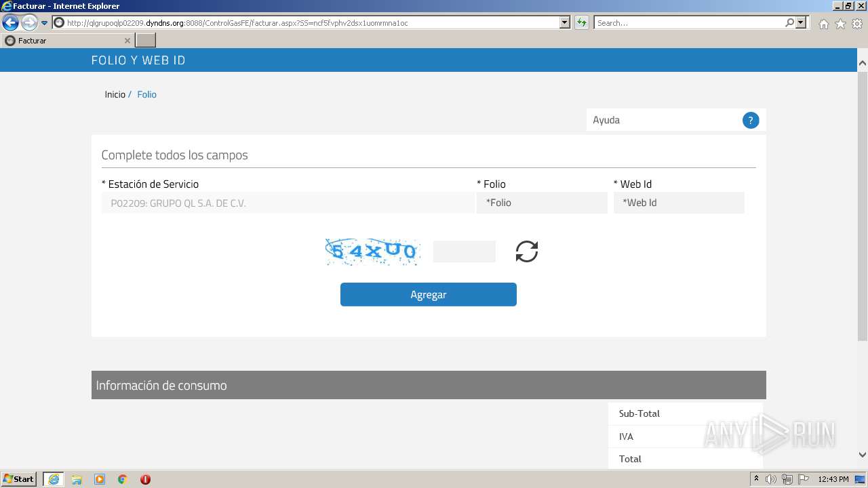
Task: Click the page scrollbar up arrow
Action: 863,63
